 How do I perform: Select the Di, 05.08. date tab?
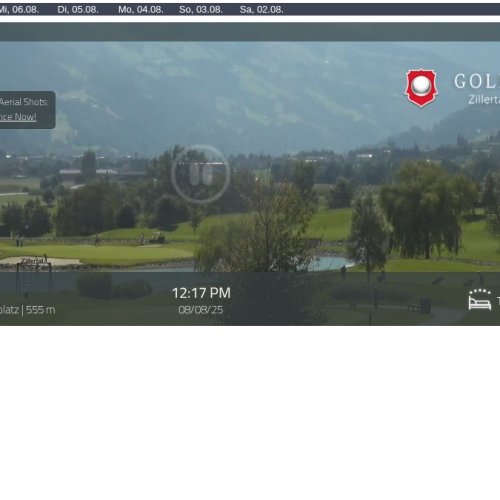coord(78,10)
